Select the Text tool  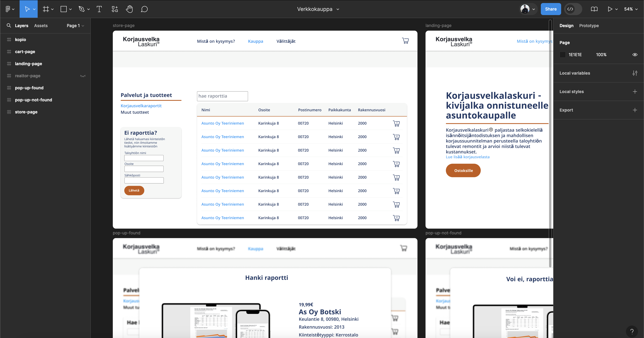coord(99,9)
